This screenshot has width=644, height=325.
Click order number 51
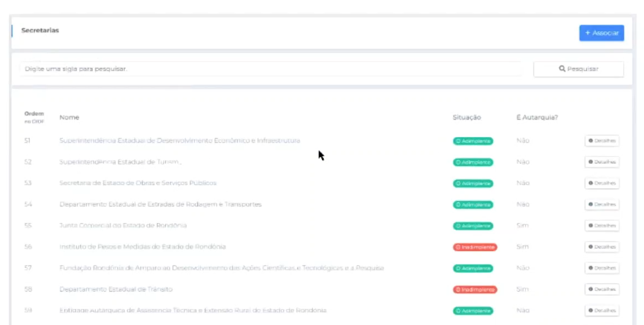[x=27, y=140]
